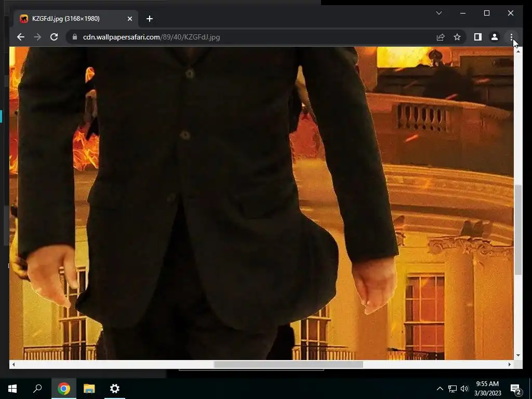The image size is (532, 399).
Task: Close the Chrome window
Action: (x=511, y=13)
